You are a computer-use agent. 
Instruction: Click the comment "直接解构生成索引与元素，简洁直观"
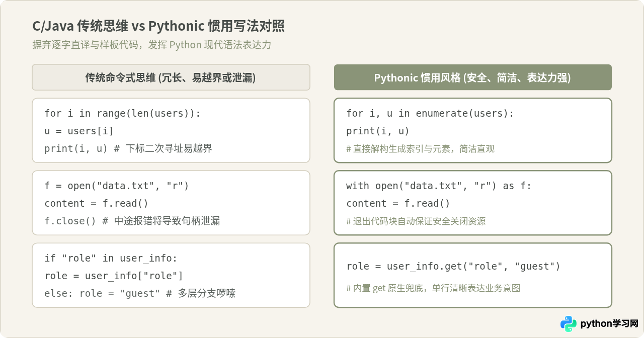[421, 149]
